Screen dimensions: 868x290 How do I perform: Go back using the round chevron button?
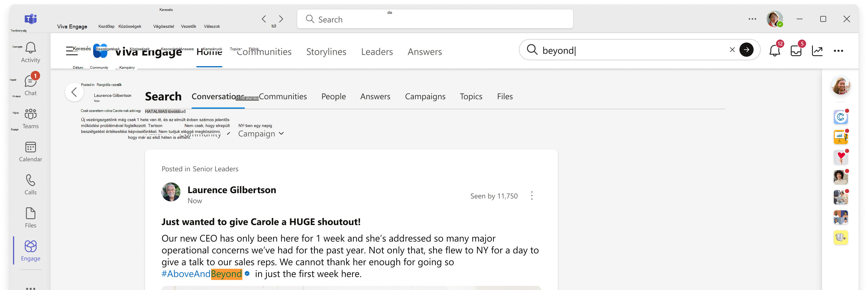pos(74,92)
